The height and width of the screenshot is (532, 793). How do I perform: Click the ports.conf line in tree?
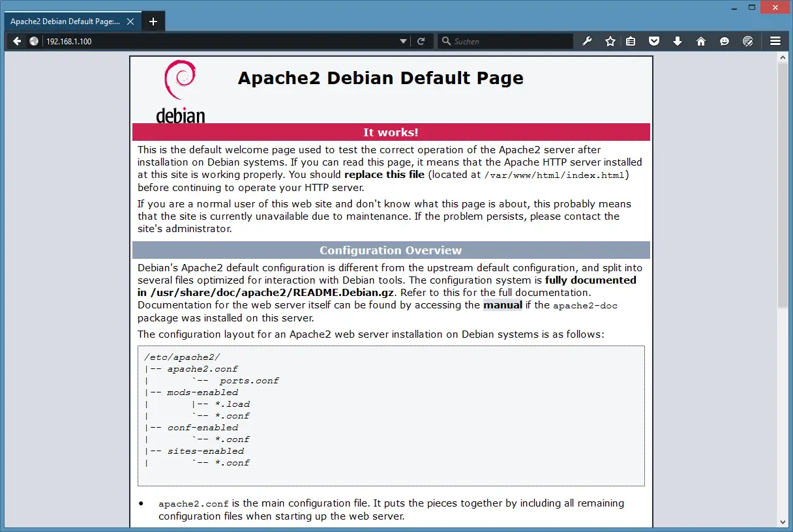click(x=249, y=381)
